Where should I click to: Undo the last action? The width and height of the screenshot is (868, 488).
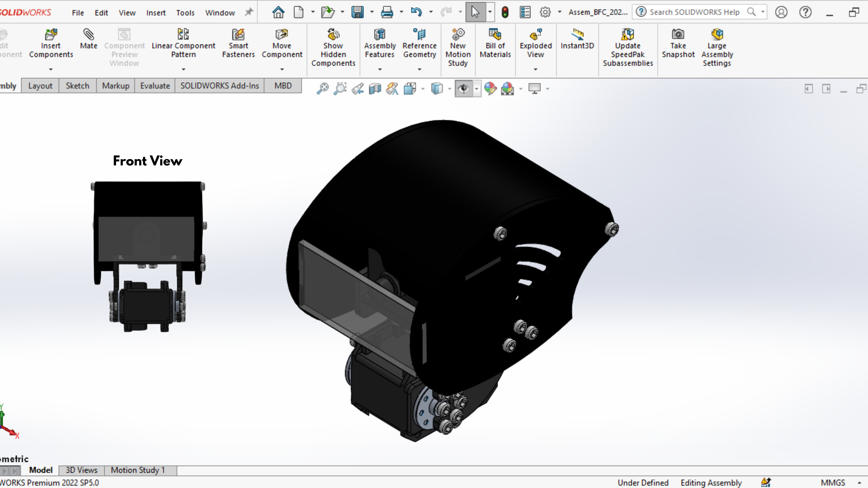(416, 12)
